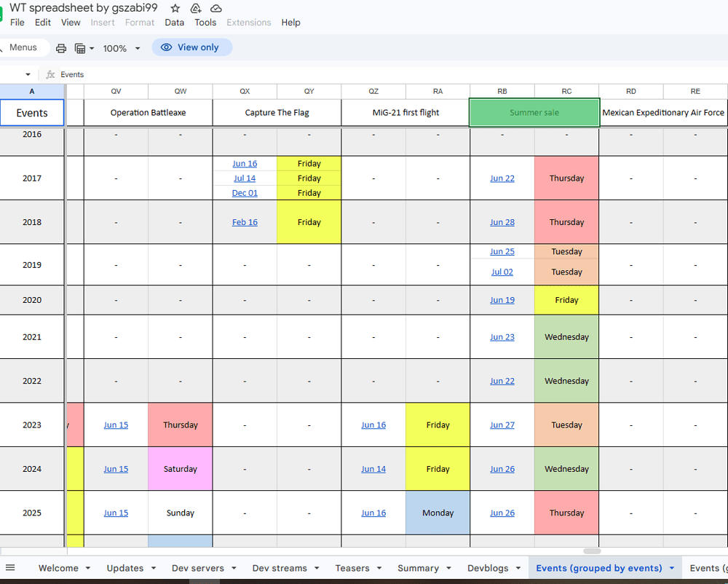Expand the Dev streams tab dropdown arrow

coord(317,568)
